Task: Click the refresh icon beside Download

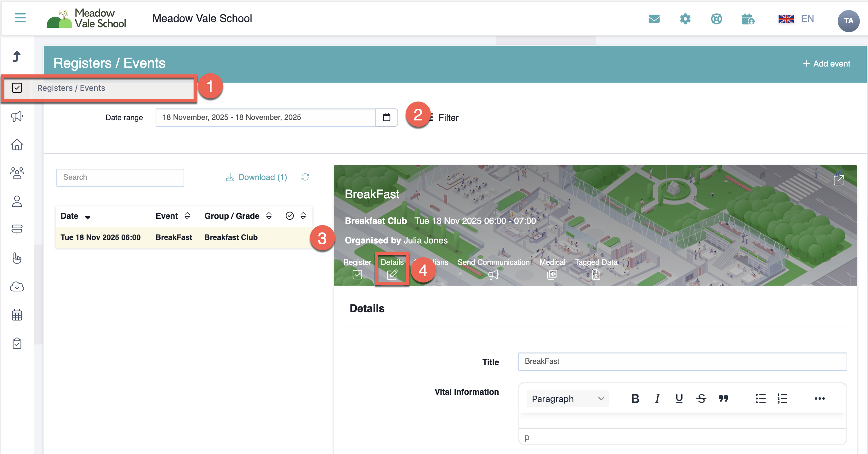Action: (x=305, y=177)
